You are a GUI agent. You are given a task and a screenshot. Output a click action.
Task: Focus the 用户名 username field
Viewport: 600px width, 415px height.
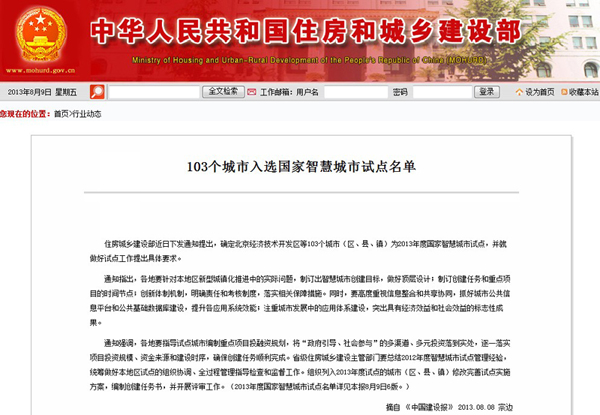[x=356, y=92]
